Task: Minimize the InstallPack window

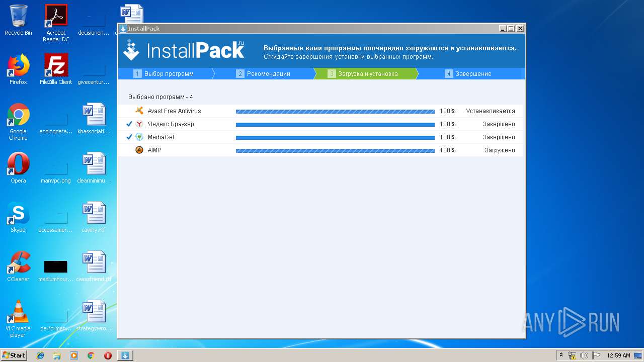Action: [x=503, y=29]
